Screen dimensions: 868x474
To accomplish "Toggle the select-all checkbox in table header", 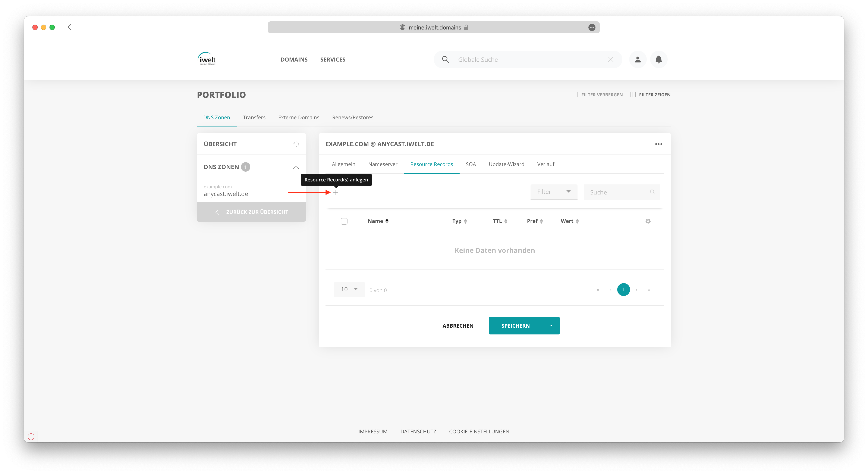I will point(344,221).
